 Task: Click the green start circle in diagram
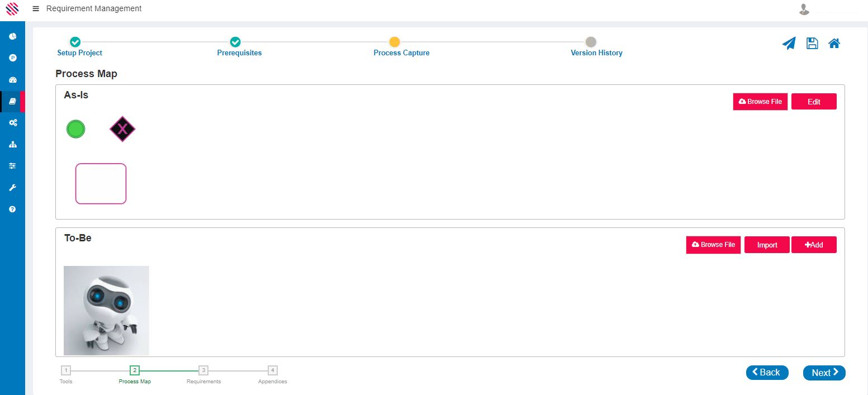coord(76,129)
